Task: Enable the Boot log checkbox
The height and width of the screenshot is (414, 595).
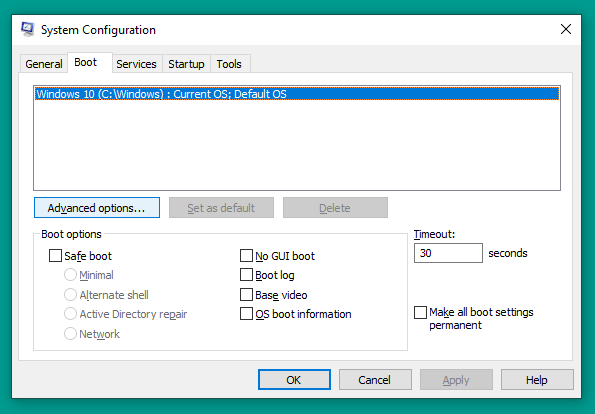Action: tap(246, 275)
